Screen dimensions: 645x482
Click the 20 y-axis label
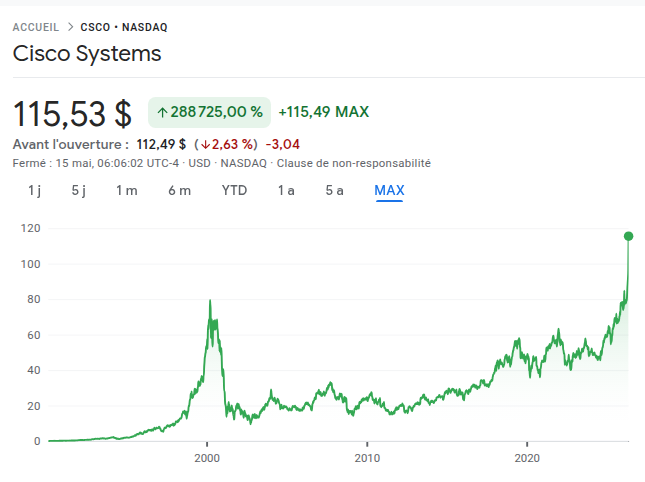pyautogui.click(x=34, y=406)
